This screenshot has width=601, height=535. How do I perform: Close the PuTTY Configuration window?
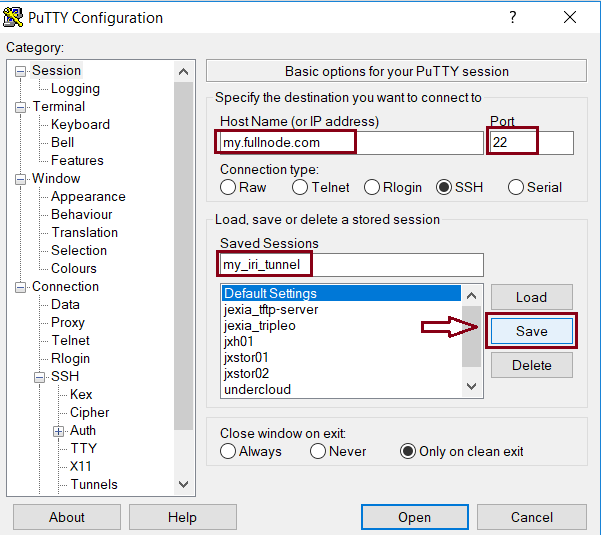(570, 17)
